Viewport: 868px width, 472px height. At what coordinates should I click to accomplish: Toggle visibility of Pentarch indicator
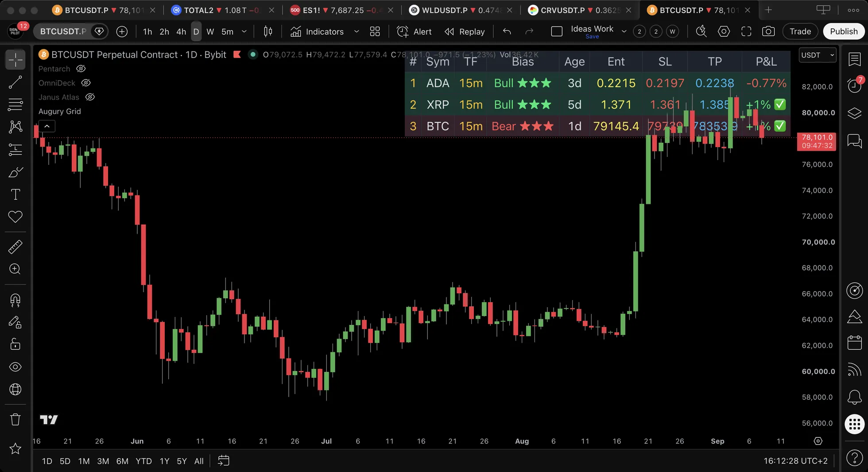coord(81,69)
